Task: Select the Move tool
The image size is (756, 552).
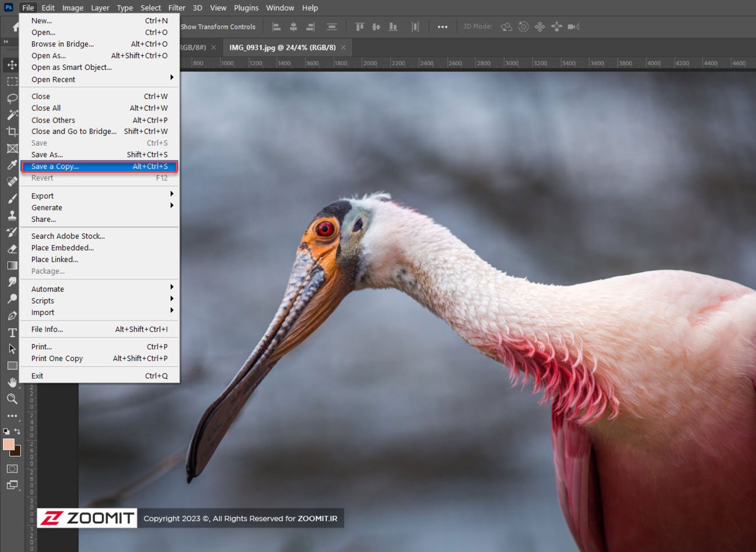Action: pyautogui.click(x=12, y=65)
